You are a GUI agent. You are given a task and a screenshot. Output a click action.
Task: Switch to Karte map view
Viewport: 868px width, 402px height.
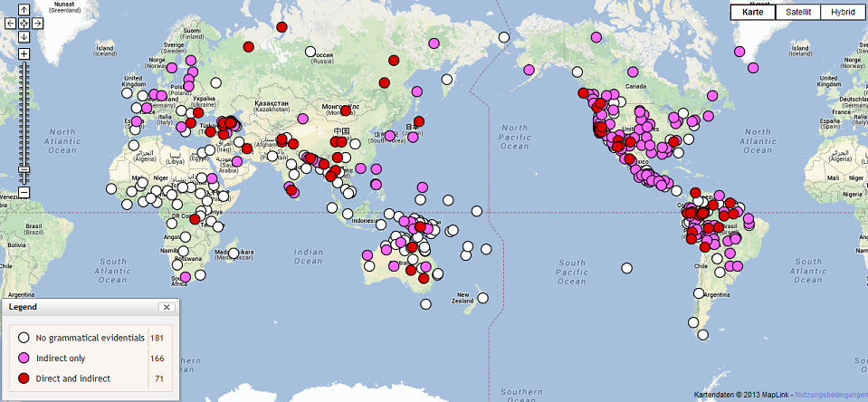(753, 12)
